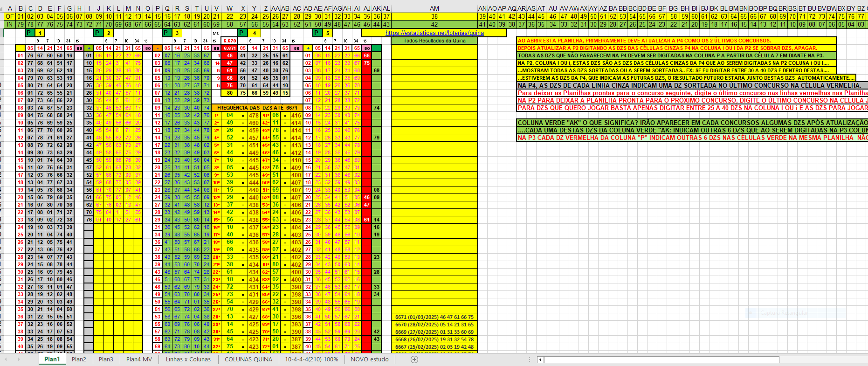Go to the Linhas x Colunas sheet

[x=188, y=359]
